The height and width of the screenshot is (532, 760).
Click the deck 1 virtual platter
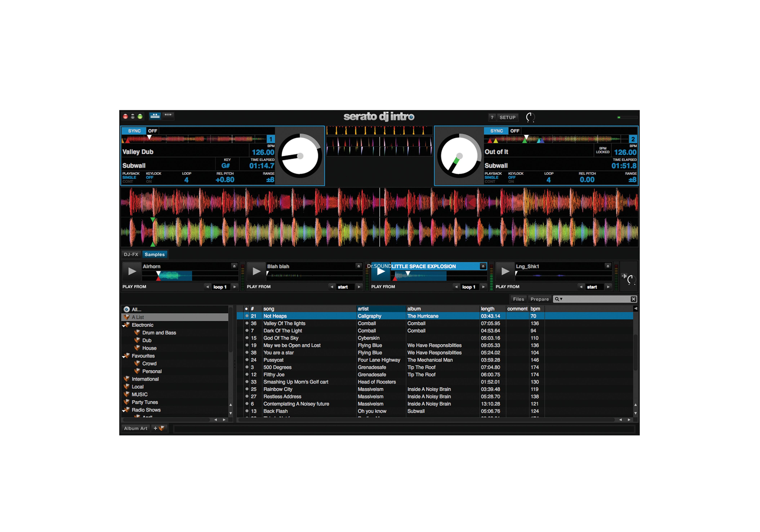coord(300,156)
